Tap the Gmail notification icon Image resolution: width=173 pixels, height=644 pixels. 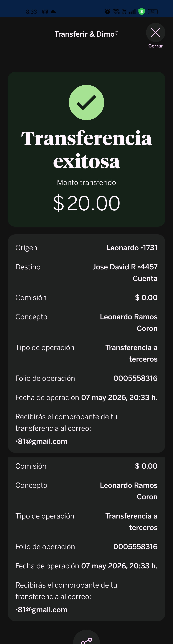point(45,12)
